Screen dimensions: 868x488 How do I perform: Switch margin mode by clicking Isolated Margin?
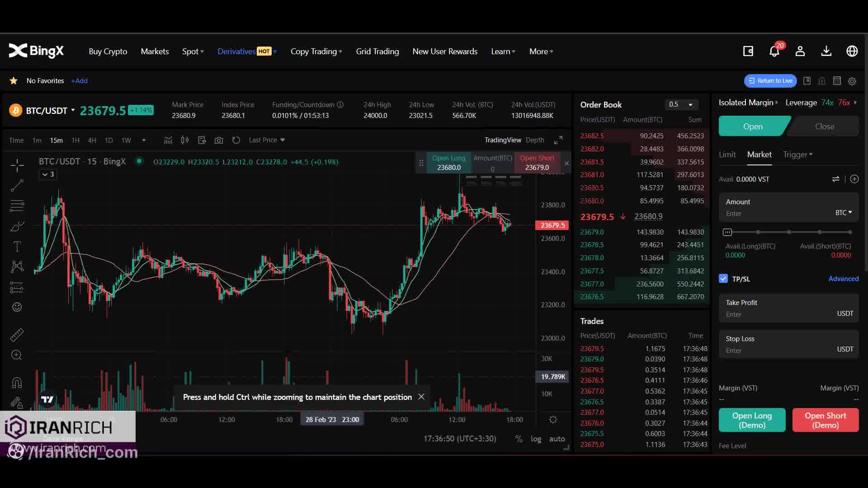click(746, 103)
